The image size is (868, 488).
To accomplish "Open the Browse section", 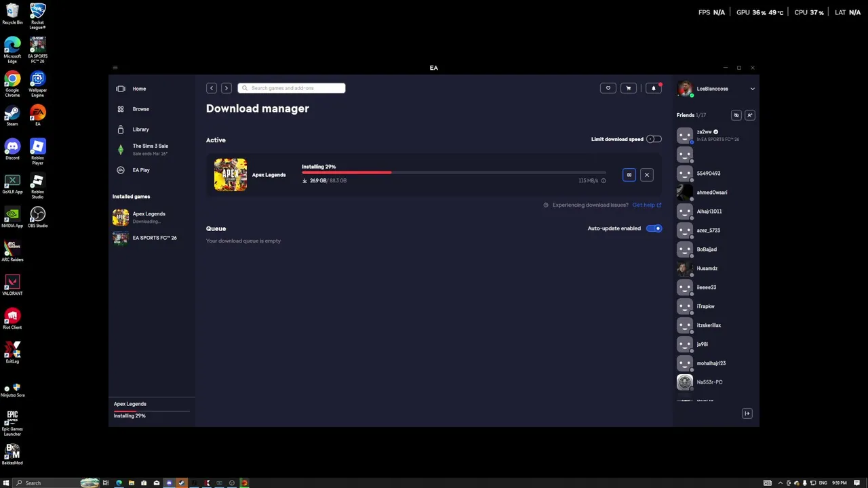I will tap(140, 109).
